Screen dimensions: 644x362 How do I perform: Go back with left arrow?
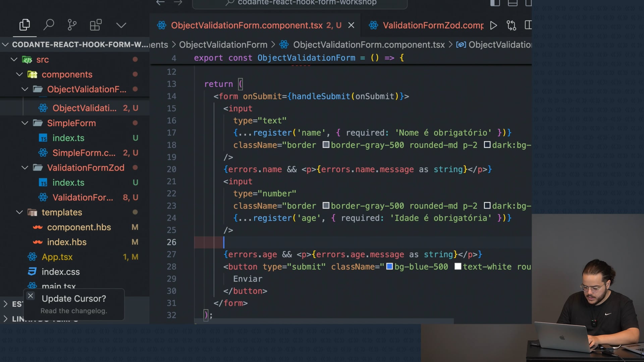click(x=160, y=3)
